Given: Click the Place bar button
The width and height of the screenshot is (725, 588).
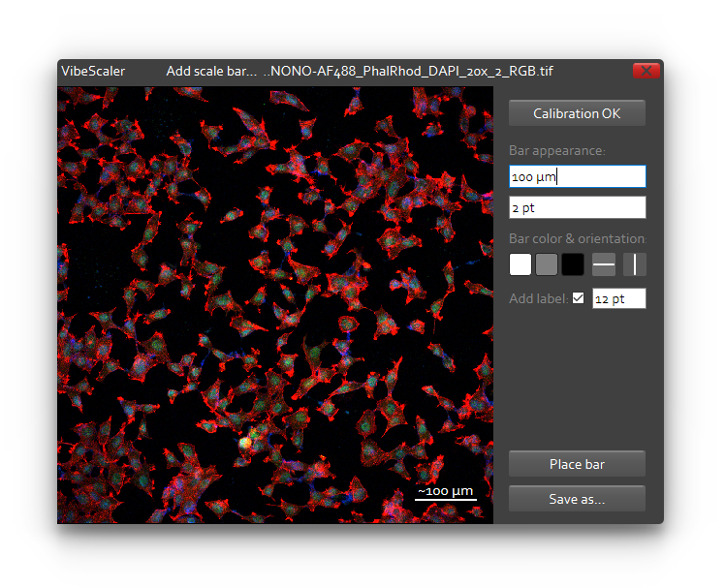Looking at the screenshot, I should click(577, 464).
